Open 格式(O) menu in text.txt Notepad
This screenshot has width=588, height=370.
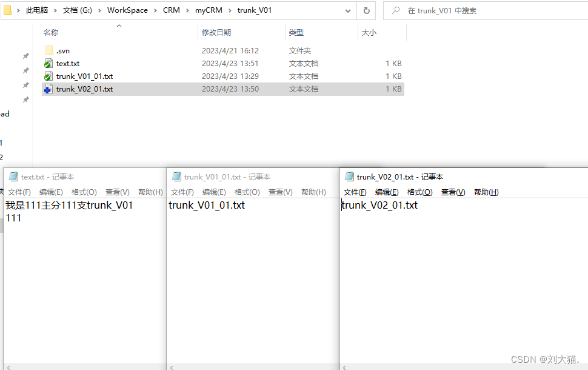tap(84, 192)
